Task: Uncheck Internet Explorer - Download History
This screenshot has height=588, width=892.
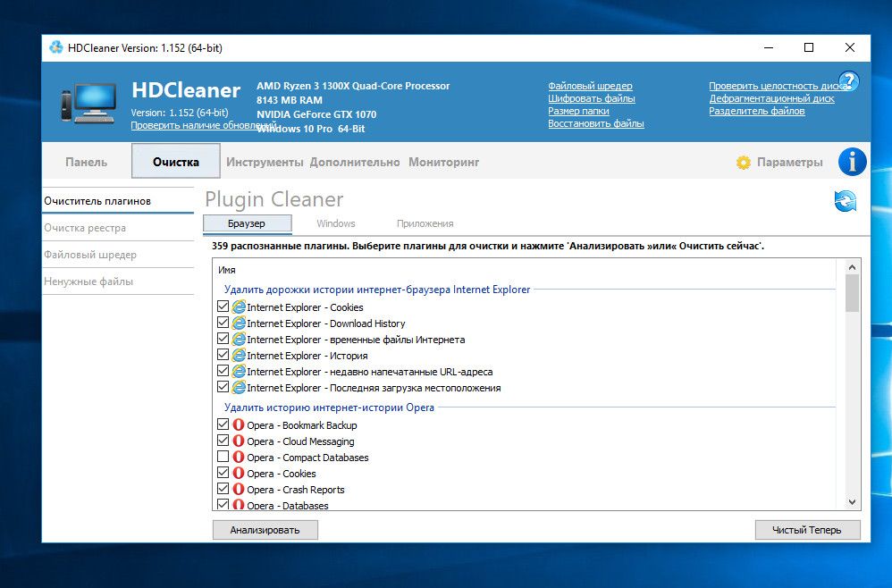Action: [x=223, y=323]
